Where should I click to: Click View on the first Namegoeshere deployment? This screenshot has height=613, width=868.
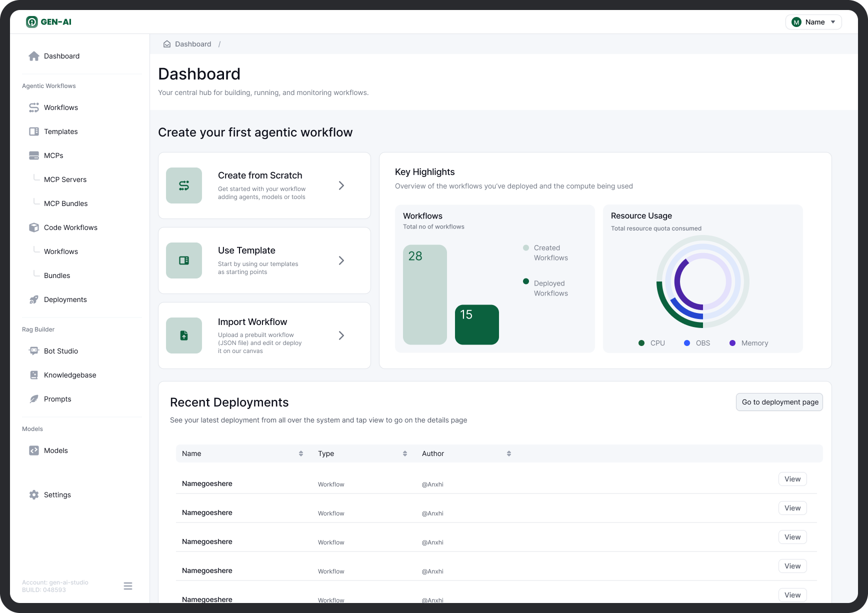tap(792, 479)
